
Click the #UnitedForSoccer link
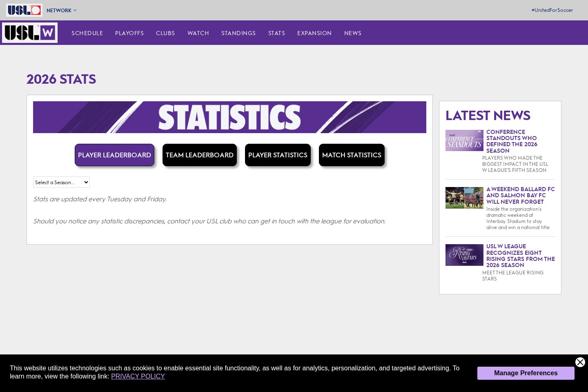point(552,10)
